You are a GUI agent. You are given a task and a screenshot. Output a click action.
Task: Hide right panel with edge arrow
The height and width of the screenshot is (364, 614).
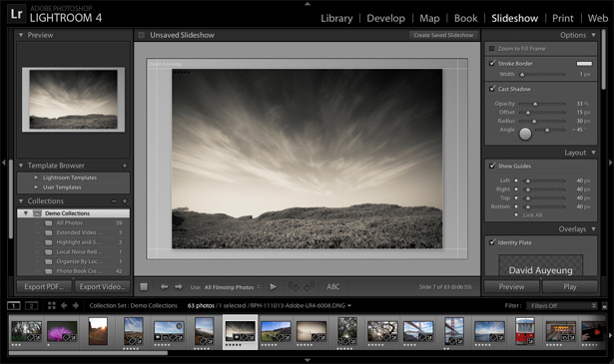(610, 163)
